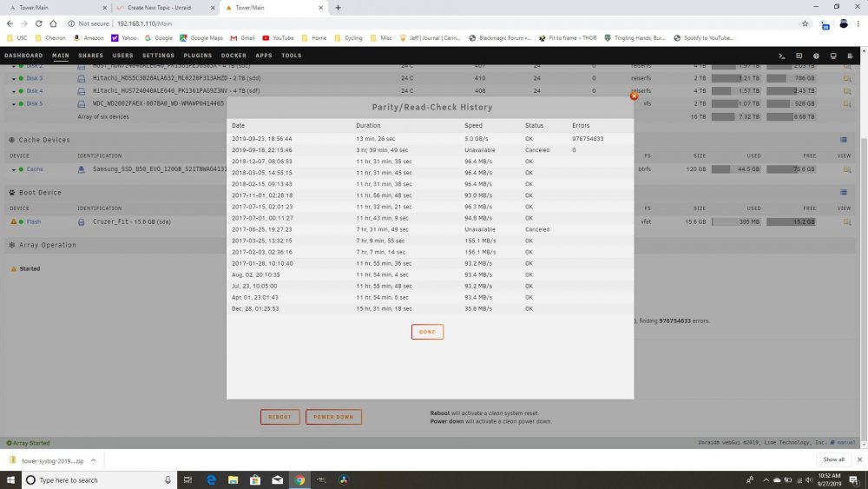Open the TOOLS menu tab
The width and height of the screenshot is (868, 489).
(x=291, y=56)
